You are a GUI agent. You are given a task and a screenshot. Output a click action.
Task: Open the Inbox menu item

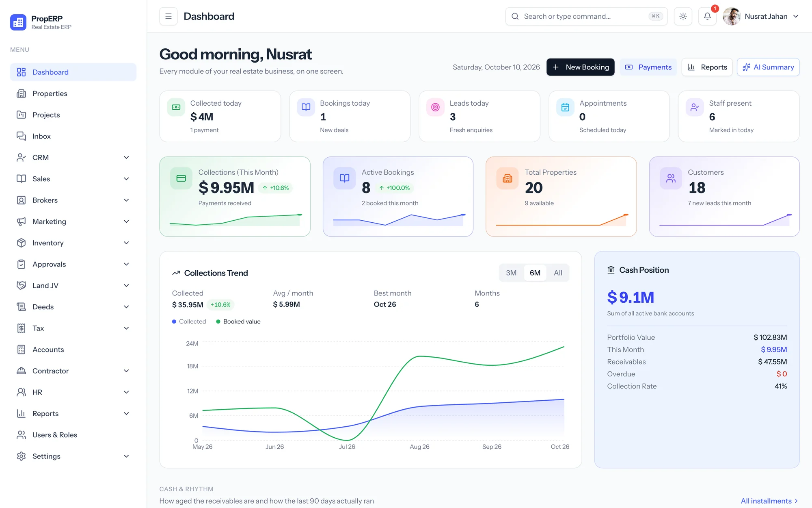point(73,136)
